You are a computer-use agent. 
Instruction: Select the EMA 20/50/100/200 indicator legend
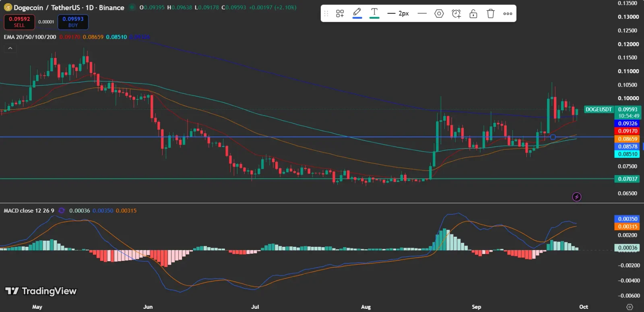pos(30,37)
